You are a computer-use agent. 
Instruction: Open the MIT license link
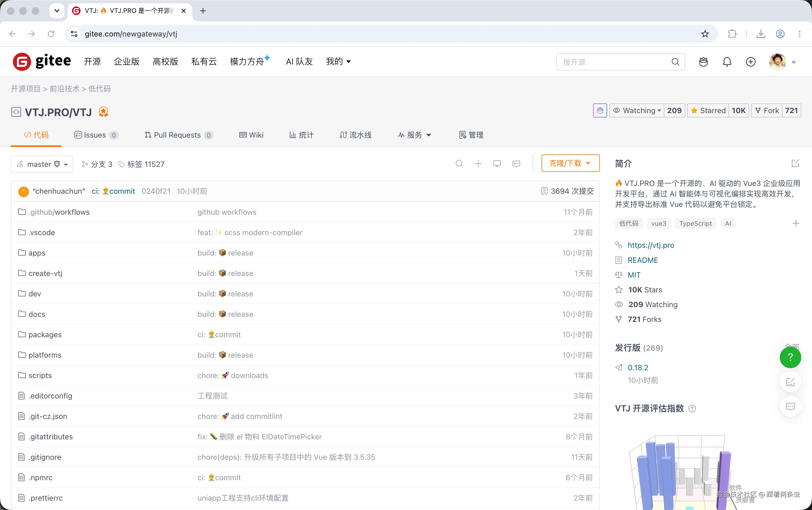(x=634, y=275)
